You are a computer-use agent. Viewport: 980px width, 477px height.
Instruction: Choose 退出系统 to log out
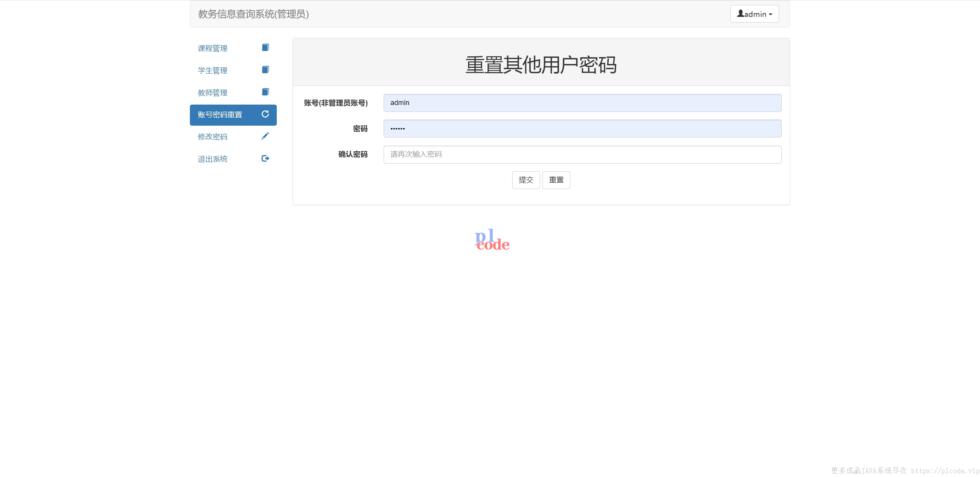pyautogui.click(x=233, y=159)
